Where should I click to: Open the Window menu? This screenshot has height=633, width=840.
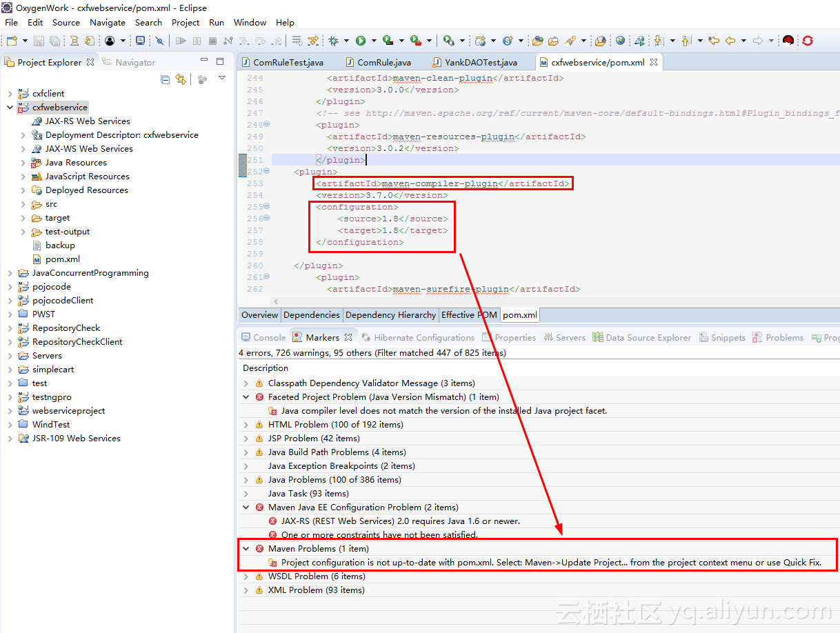coord(250,22)
